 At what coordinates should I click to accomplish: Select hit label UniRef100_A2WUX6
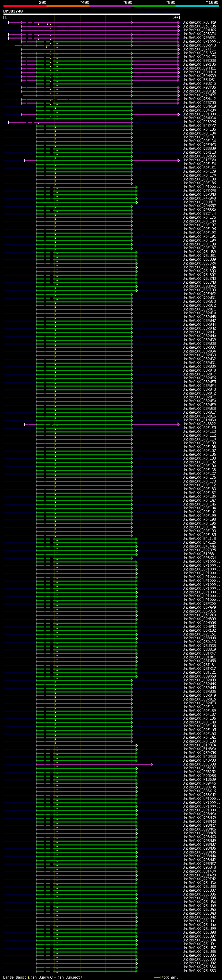coord(199,31)
